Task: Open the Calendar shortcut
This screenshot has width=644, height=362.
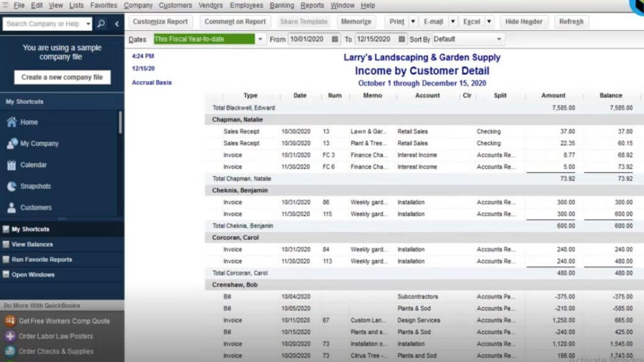Action: tap(33, 165)
